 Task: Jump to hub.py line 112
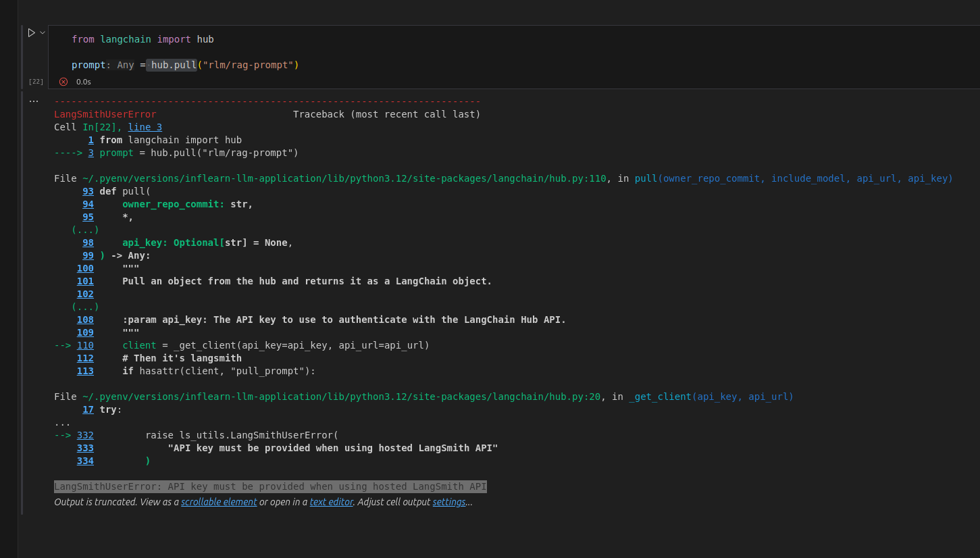86,358
